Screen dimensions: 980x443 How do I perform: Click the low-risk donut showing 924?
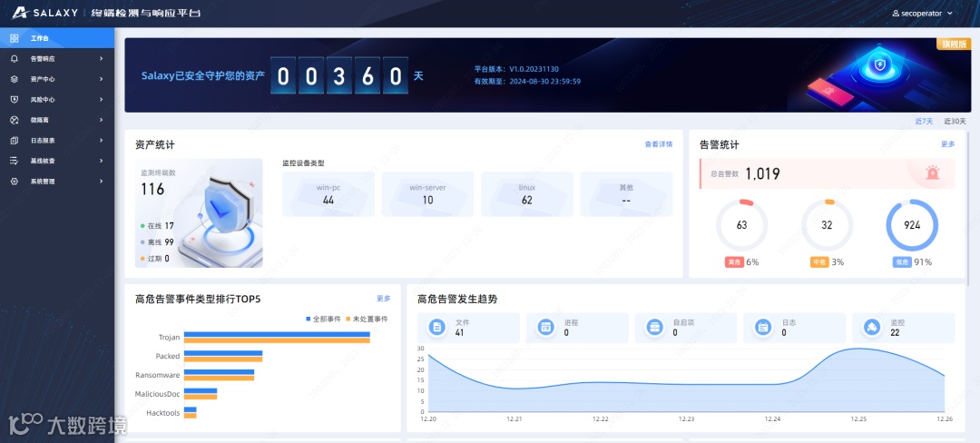(x=913, y=225)
